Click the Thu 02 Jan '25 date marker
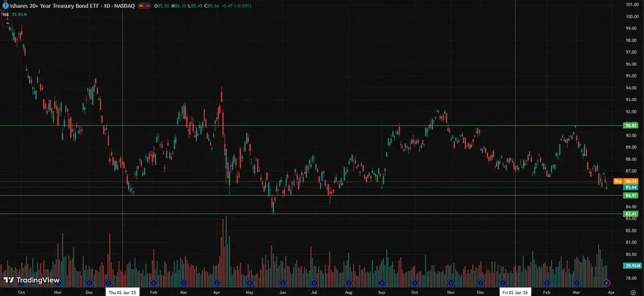 123,292
